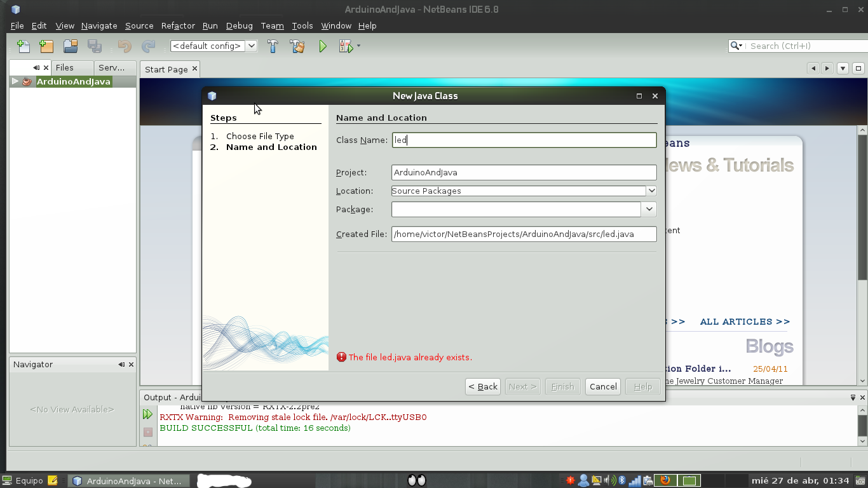Viewport: 868px width, 488px height.
Task: Create a New File with the toolbar icon
Action: [x=23, y=46]
